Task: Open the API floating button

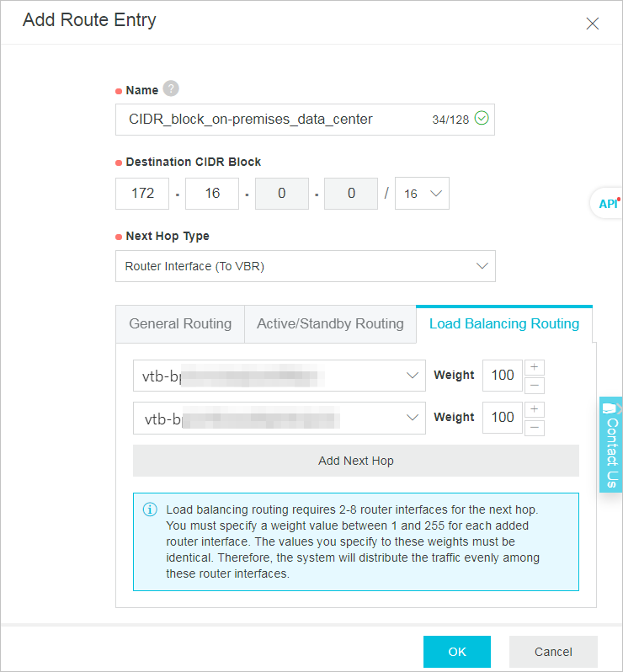Action: coord(608,203)
